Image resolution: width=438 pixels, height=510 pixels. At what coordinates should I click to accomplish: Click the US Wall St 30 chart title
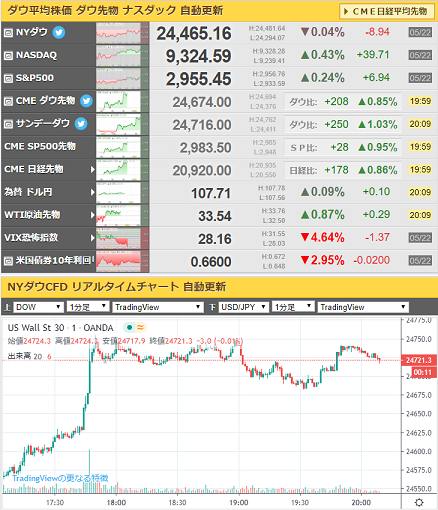[60, 328]
